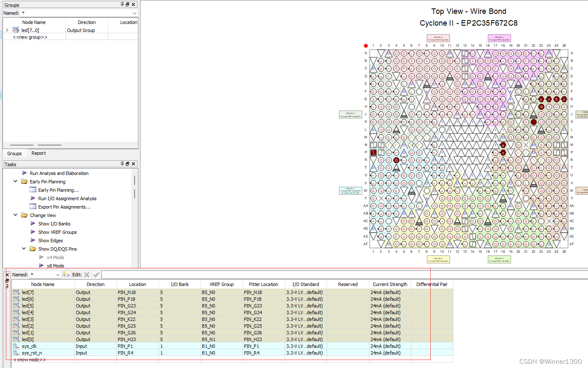Click the Edit text input field
Screen dimensions: 588x368
tap(344, 275)
